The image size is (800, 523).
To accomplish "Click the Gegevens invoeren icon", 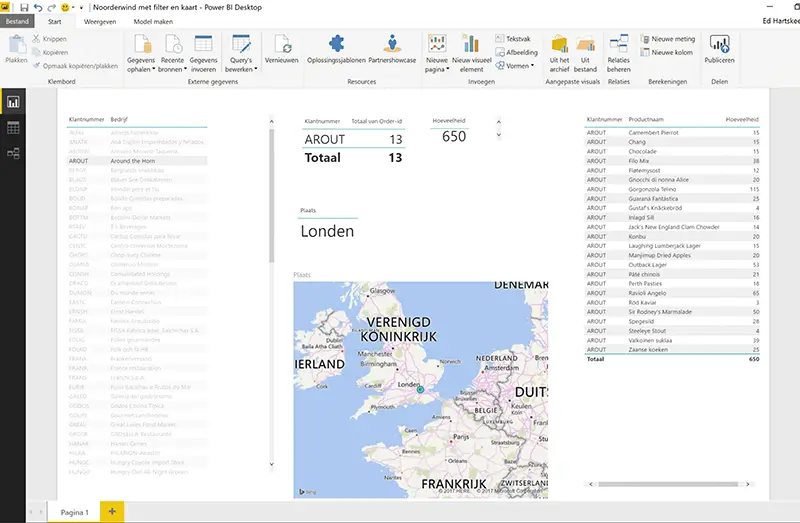I will pyautogui.click(x=203, y=44).
